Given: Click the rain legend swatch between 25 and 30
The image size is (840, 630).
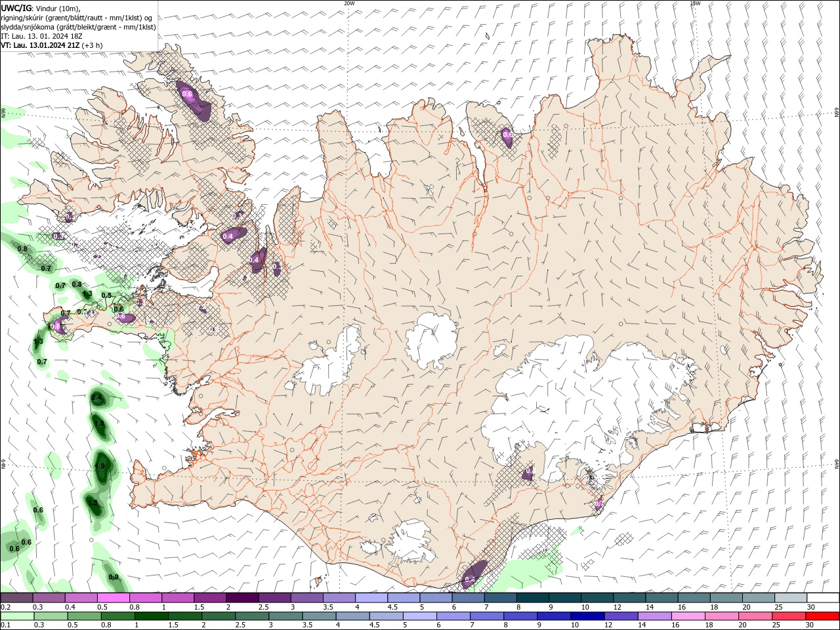Looking at the screenshot, I should (x=789, y=616).
